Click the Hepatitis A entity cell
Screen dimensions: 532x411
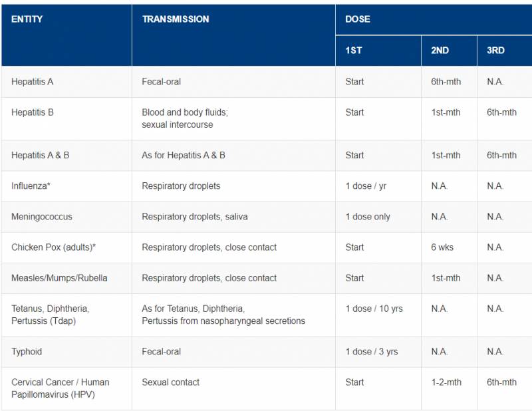[x=33, y=82]
